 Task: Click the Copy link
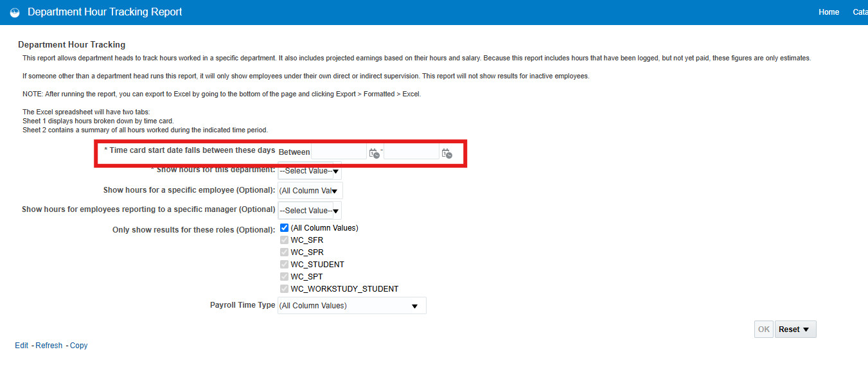(x=78, y=346)
